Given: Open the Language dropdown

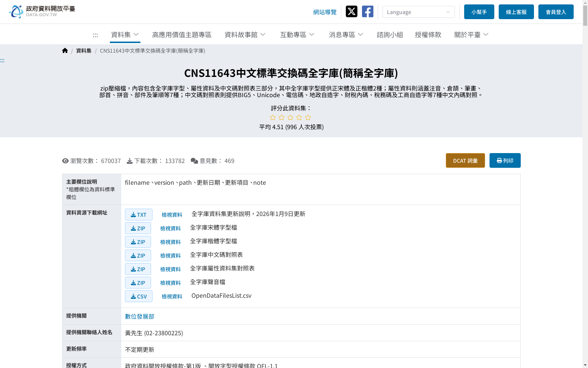Looking at the screenshot, I should tap(419, 12).
